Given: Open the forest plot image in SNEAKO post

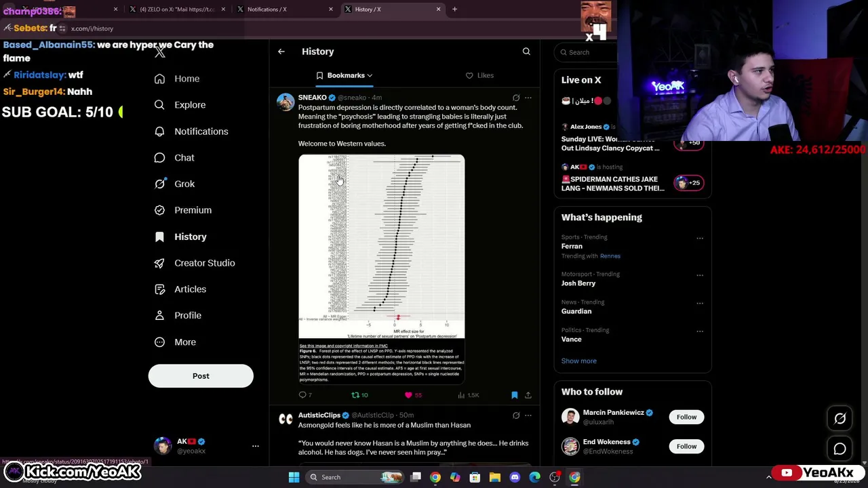Looking at the screenshot, I should point(382,269).
